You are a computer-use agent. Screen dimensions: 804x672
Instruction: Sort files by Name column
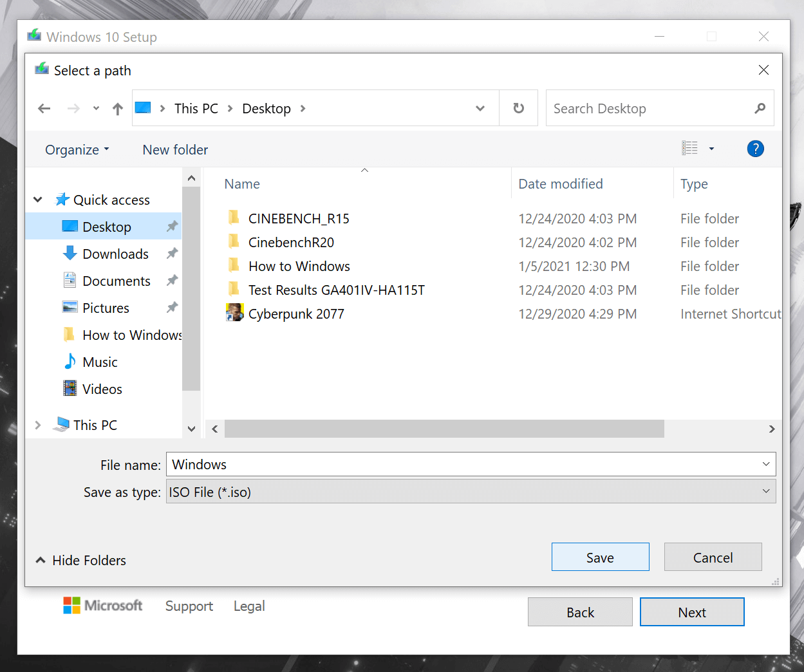pos(242,184)
